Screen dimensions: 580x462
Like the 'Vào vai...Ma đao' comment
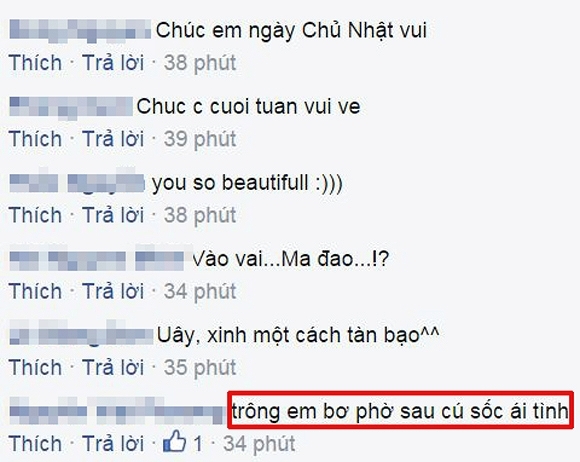point(35,291)
